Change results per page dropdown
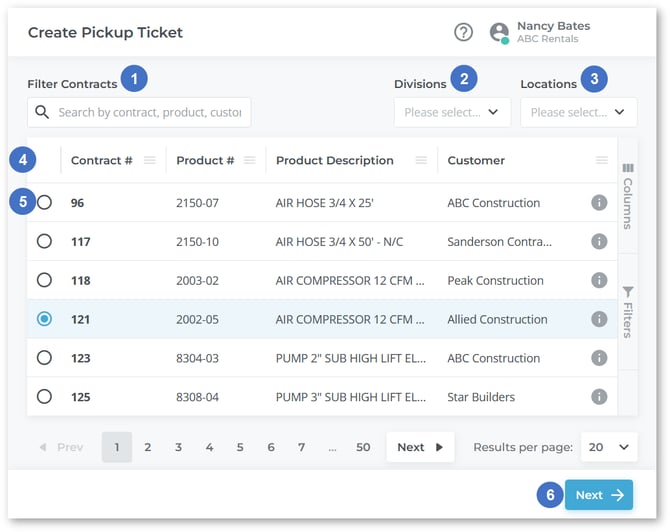670x532 pixels. point(609,447)
